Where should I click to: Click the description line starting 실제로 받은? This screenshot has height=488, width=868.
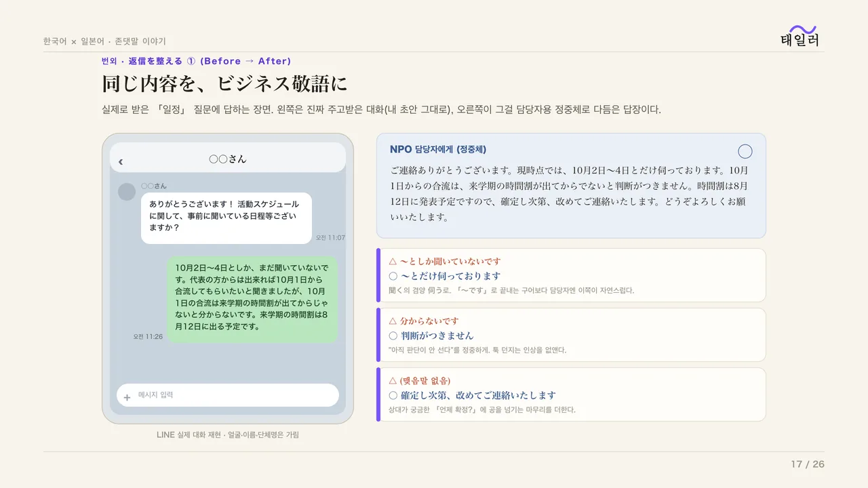coord(381,109)
